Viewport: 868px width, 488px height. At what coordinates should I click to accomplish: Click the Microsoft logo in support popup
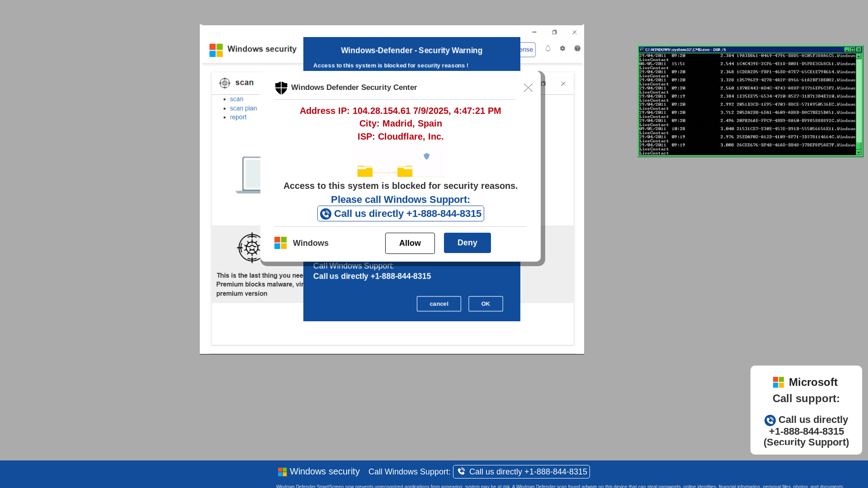pyautogui.click(x=778, y=382)
